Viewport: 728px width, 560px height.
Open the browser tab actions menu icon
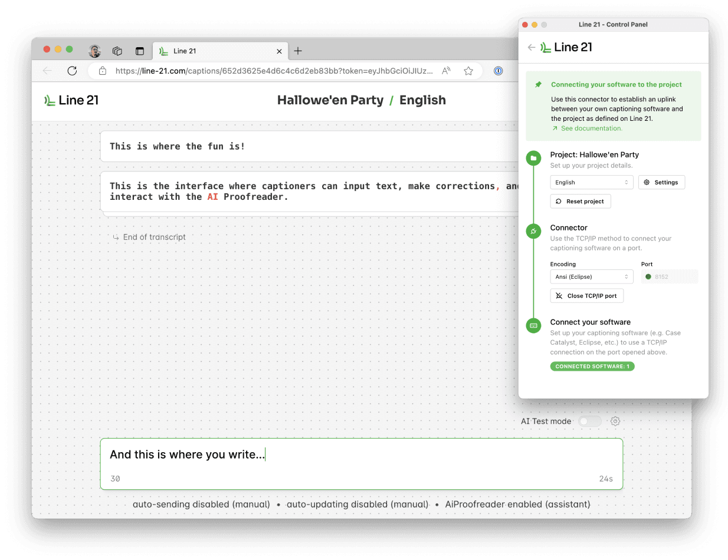140,51
